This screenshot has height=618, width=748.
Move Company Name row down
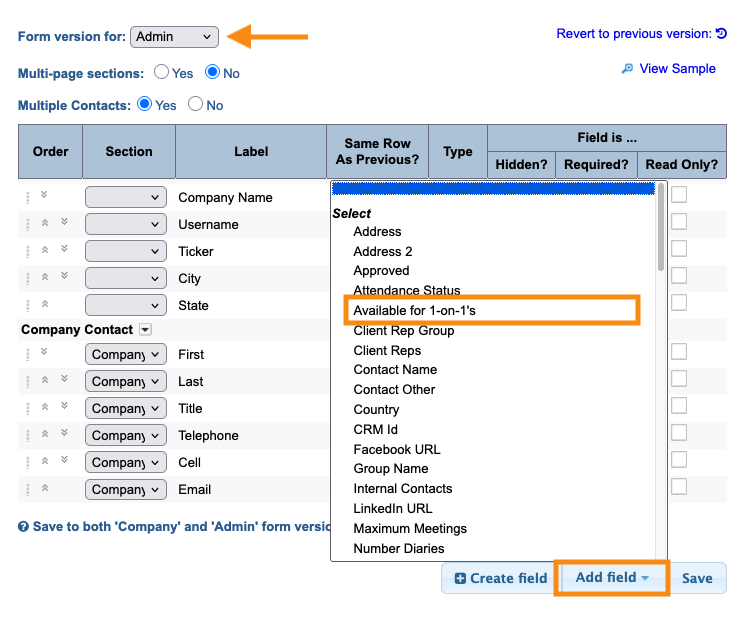44,197
